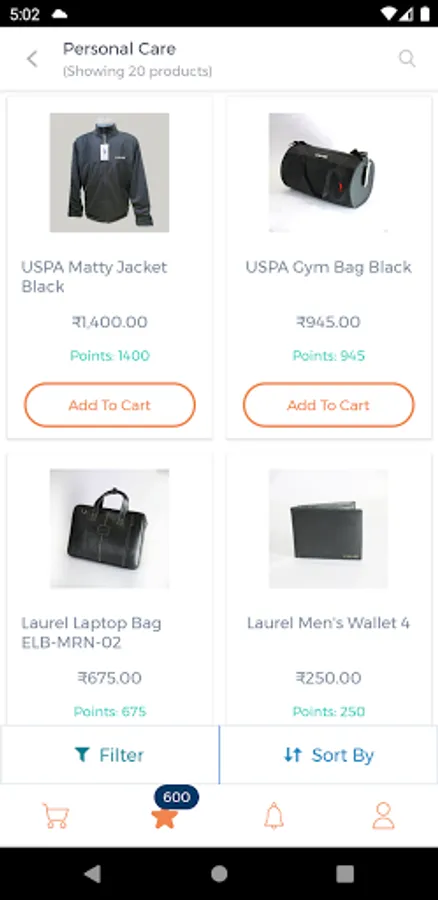This screenshot has width=438, height=900.
Task: View the Laurel Men's Wallet photo
Action: click(x=328, y=529)
